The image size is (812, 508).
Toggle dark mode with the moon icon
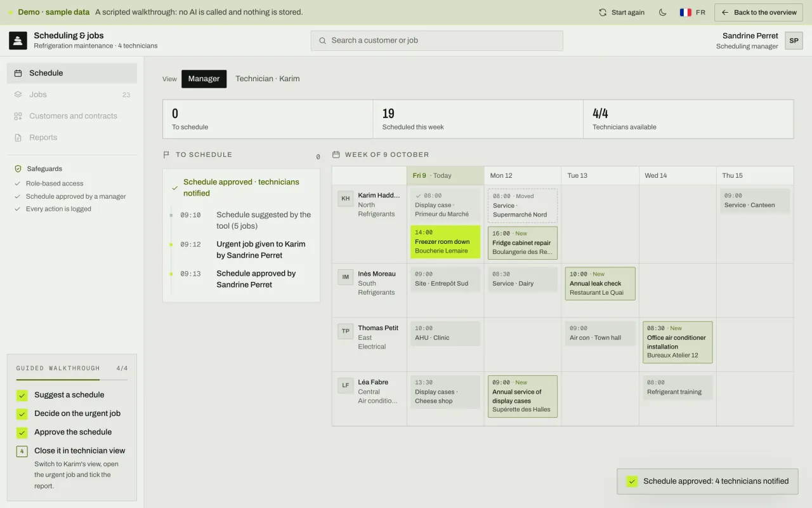(x=663, y=12)
